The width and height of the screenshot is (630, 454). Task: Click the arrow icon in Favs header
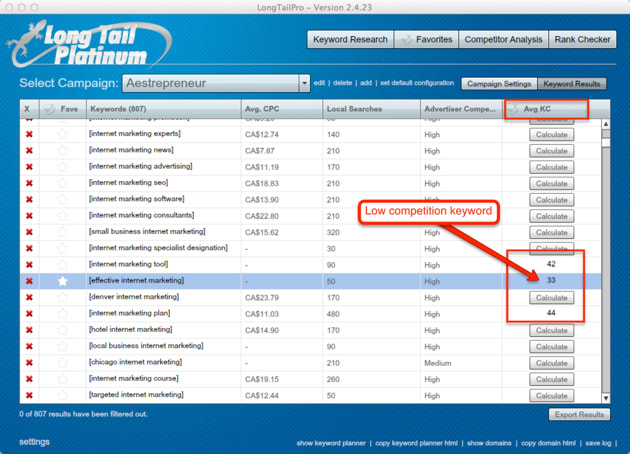[x=49, y=108]
